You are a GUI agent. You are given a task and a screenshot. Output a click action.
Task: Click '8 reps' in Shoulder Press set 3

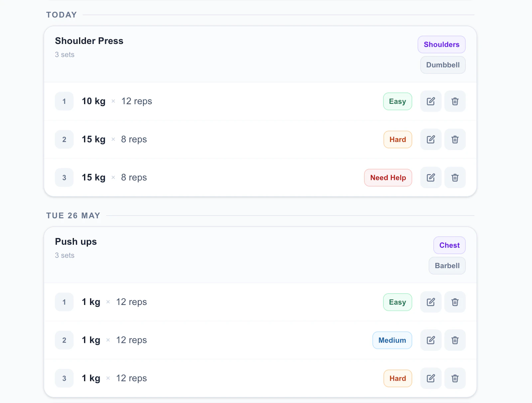click(x=134, y=178)
